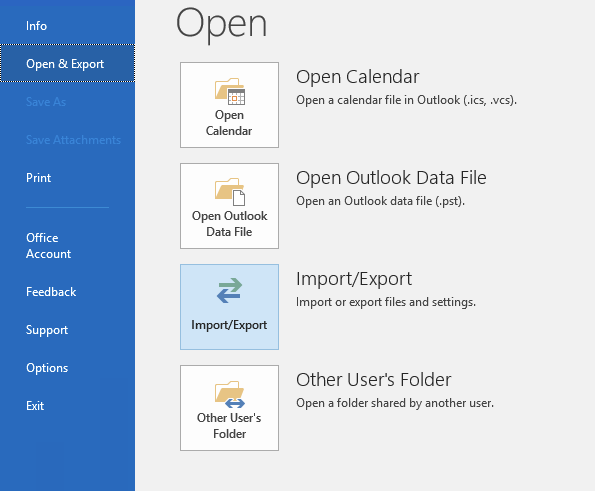Click Exit to close Outlook
This screenshot has width=595, height=491.
(35, 406)
